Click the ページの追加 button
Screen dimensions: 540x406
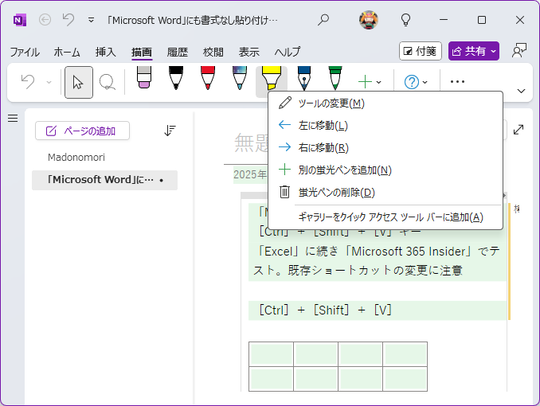[x=82, y=131]
